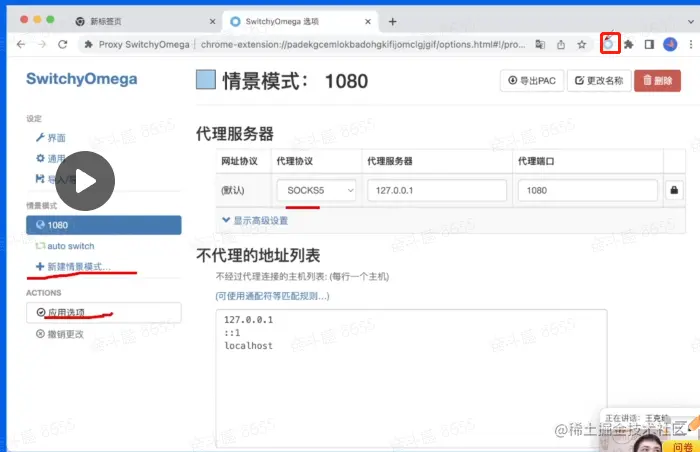Click 应用选项 to apply changes

click(x=104, y=312)
